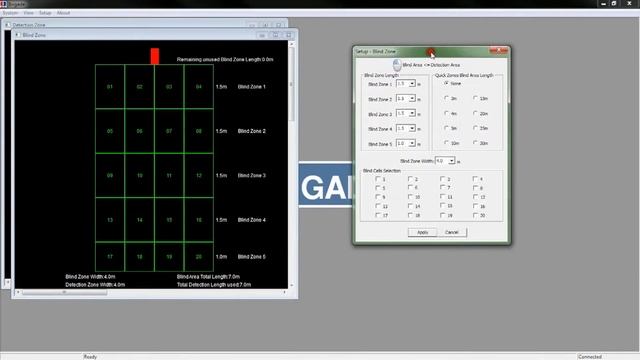Click the Detection Zone window title bar
The height and width of the screenshot is (360, 640).
(x=145, y=25)
